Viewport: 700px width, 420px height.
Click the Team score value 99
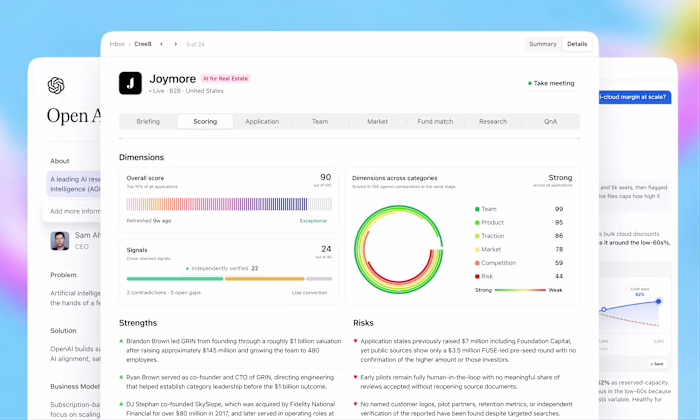point(558,209)
